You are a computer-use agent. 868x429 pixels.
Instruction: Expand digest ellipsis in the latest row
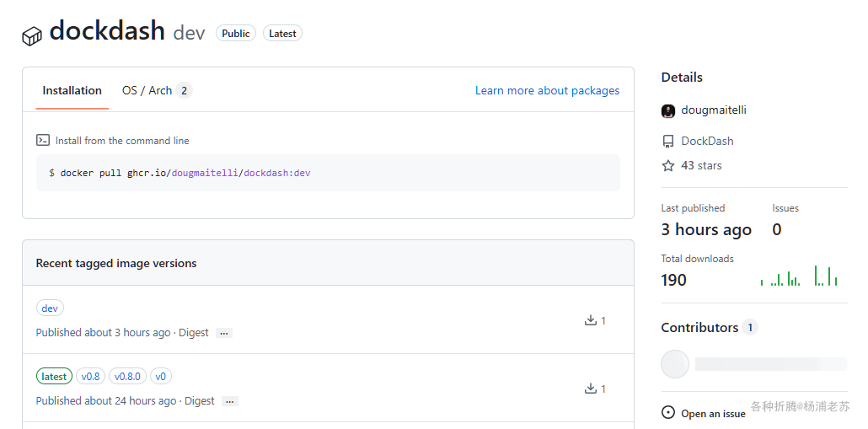pyautogui.click(x=230, y=401)
